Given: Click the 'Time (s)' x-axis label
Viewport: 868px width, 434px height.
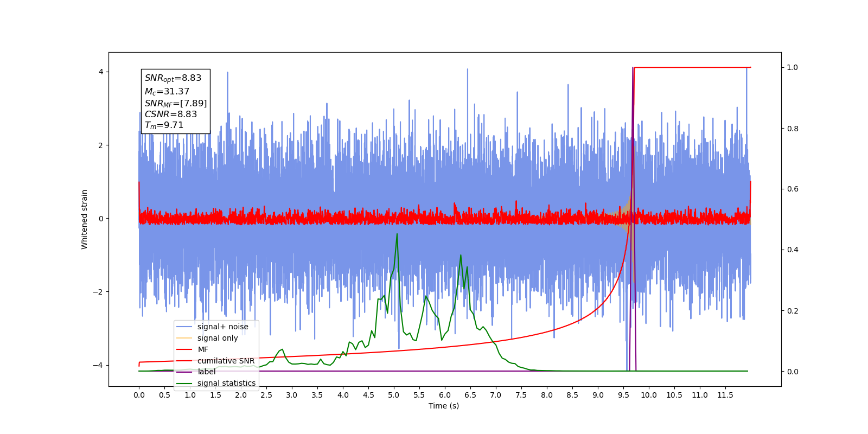Looking at the screenshot, I should [444, 406].
